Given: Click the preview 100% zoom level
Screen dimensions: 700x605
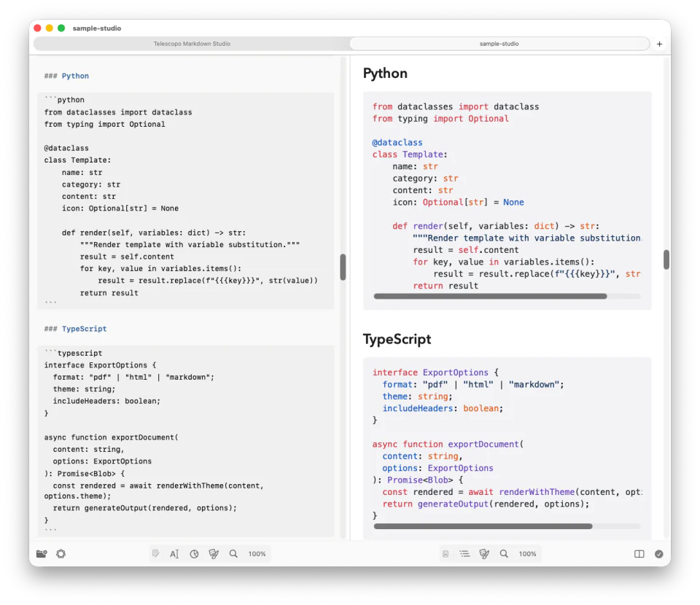Looking at the screenshot, I should [x=527, y=554].
